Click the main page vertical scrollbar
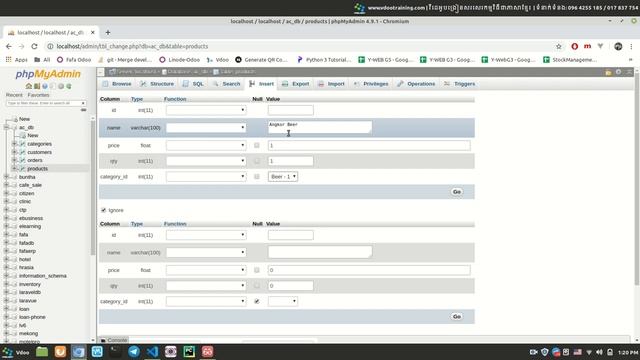 637,180
